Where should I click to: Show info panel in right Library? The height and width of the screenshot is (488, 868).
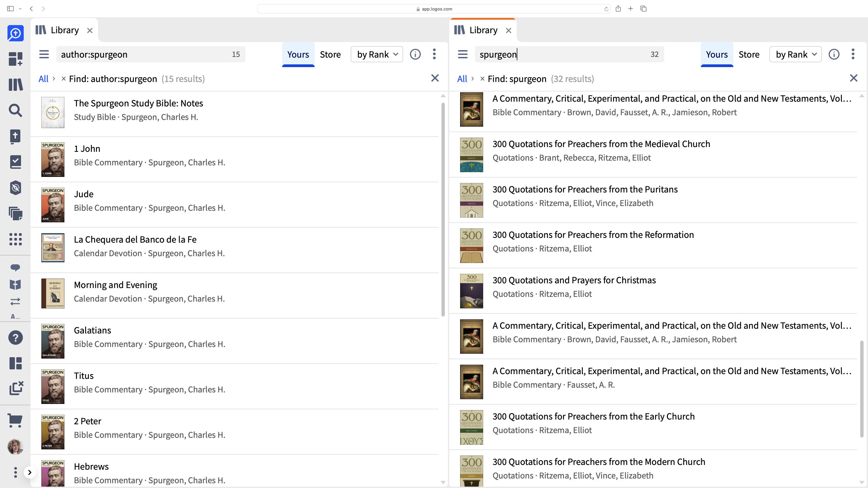pyautogui.click(x=834, y=54)
